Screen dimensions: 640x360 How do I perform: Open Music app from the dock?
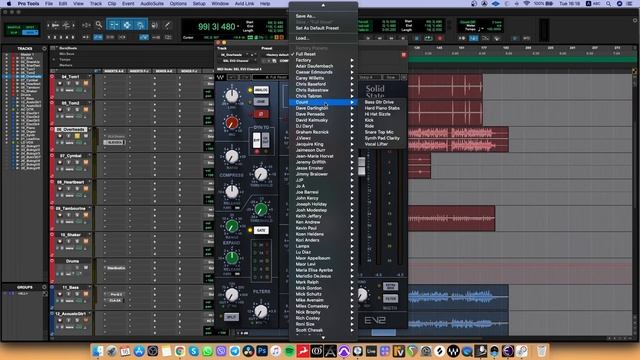click(276, 351)
